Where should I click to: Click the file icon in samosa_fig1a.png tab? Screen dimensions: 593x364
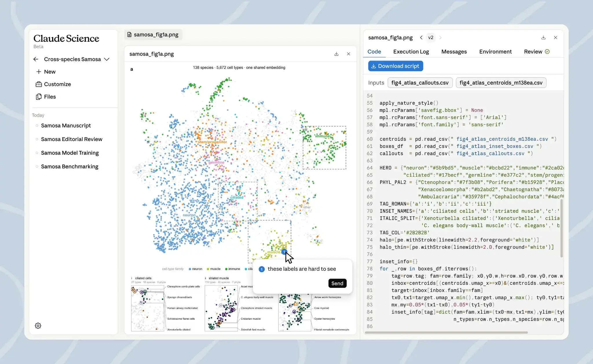tap(129, 34)
